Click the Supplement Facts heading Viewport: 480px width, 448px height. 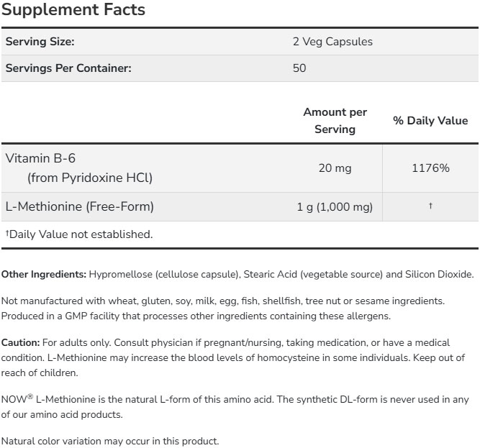(x=73, y=10)
